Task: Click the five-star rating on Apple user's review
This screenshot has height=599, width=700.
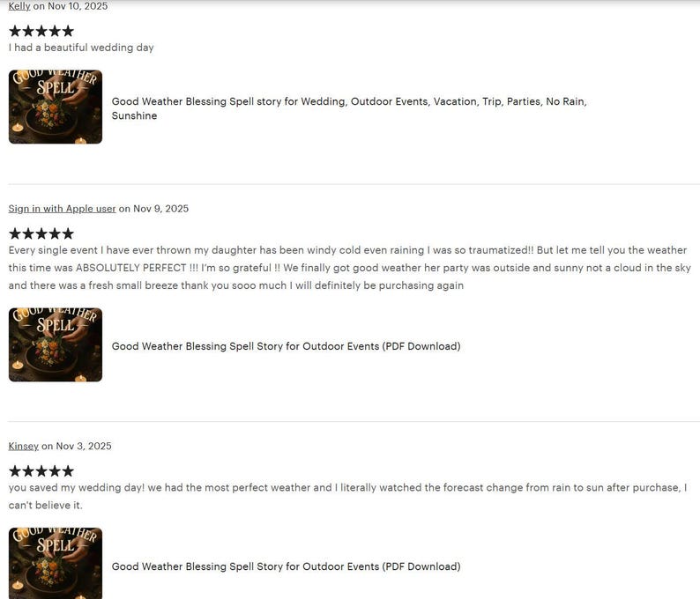Action: [41, 233]
